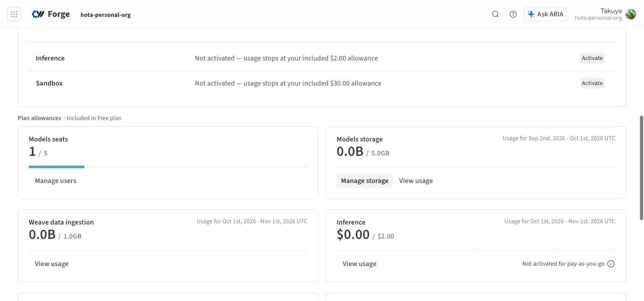Open the help question mark icon

coord(513,14)
